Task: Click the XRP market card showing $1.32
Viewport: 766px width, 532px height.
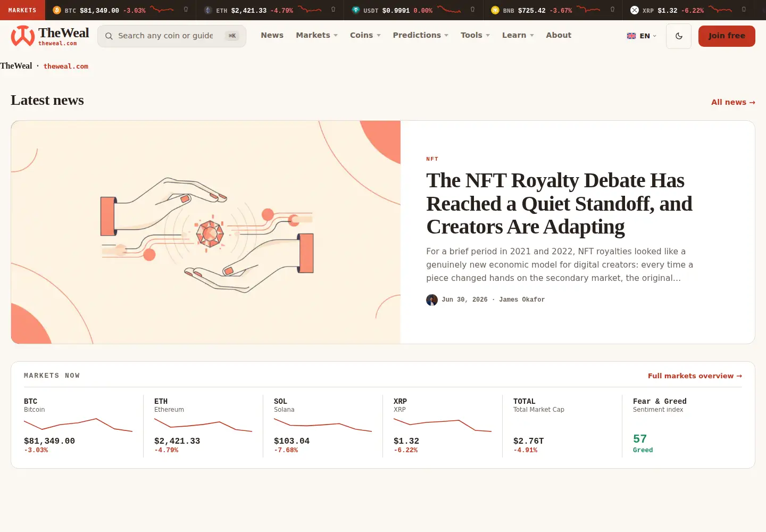Action: point(443,426)
